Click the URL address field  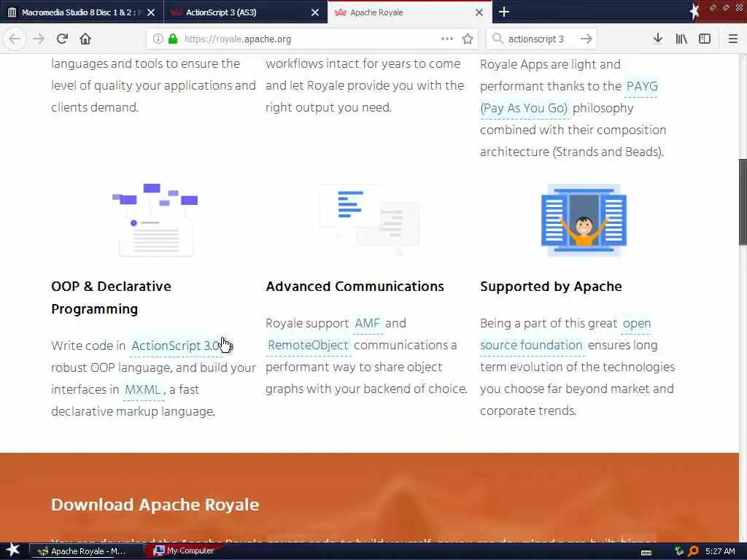[312, 39]
